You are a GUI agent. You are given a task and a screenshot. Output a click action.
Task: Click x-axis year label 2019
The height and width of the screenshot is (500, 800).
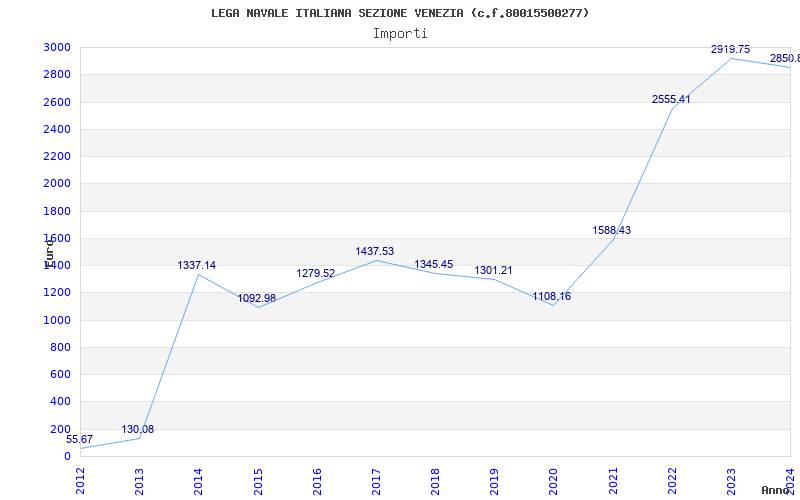coord(495,482)
